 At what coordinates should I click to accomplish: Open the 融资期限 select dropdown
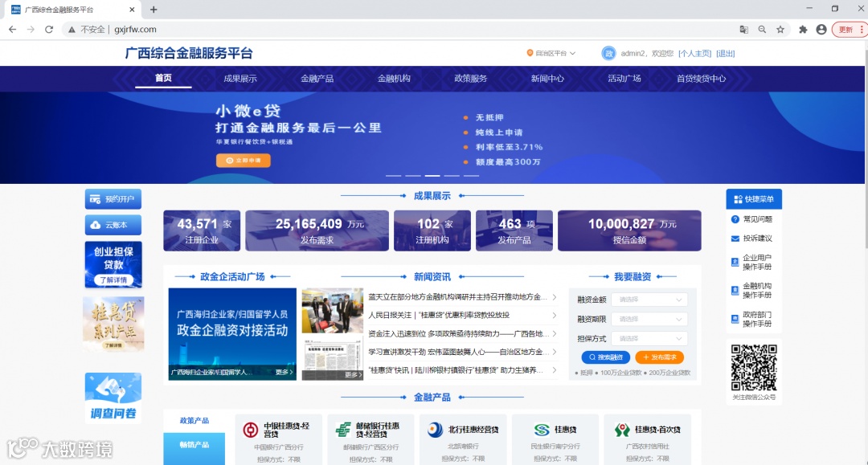tap(650, 319)
